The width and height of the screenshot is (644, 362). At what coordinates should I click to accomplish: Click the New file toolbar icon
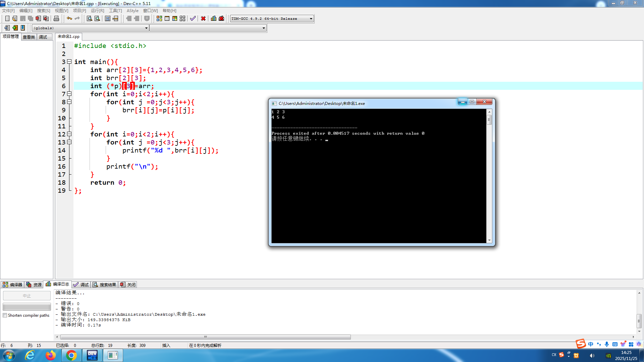pyautogui.click(x=7, y=18)
